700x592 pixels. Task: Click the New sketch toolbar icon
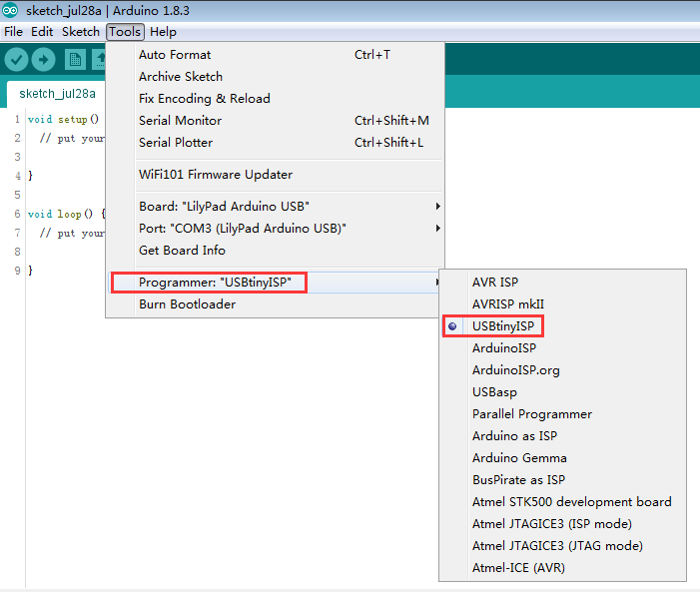coord(75,60)
